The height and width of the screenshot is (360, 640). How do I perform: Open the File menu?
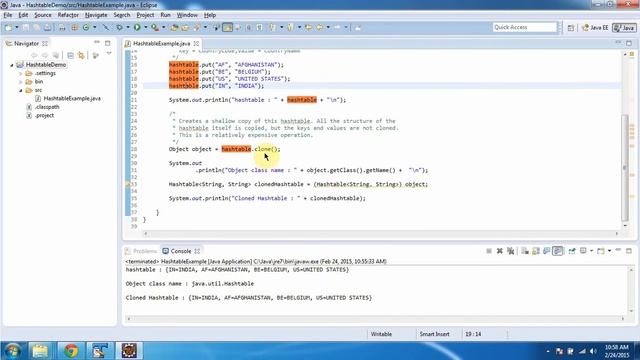(8, 15)
